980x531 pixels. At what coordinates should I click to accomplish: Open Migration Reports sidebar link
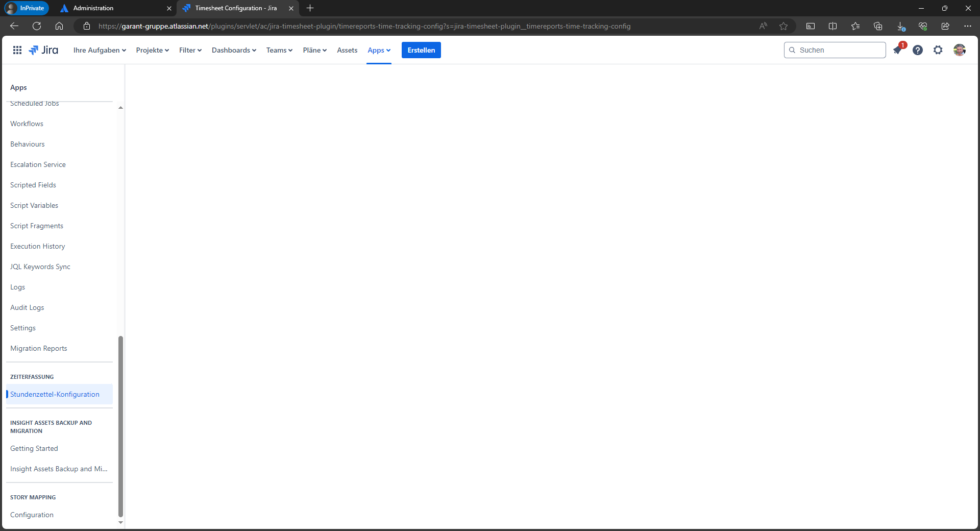39,348
